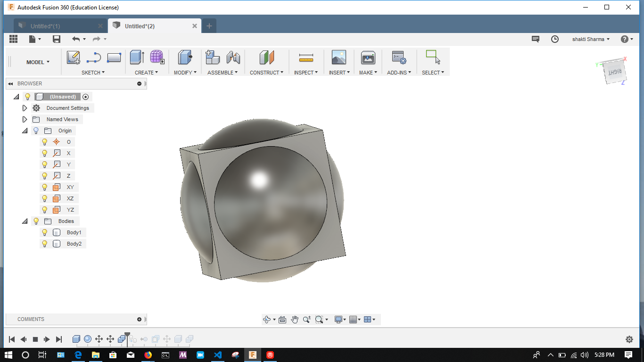Toggle visibility bulb for the YZ plane
The width and height of the screenshot is (644, 362).
click(45, 210)
